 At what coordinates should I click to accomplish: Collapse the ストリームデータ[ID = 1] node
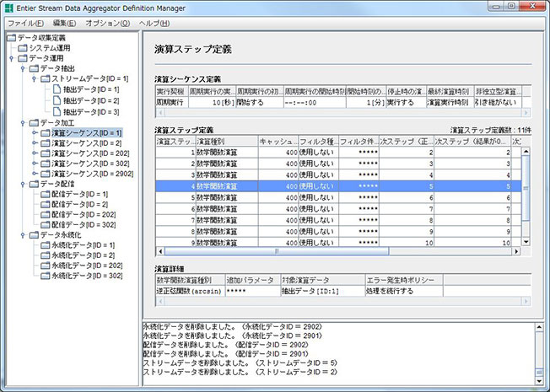click(x=33, y=79)
